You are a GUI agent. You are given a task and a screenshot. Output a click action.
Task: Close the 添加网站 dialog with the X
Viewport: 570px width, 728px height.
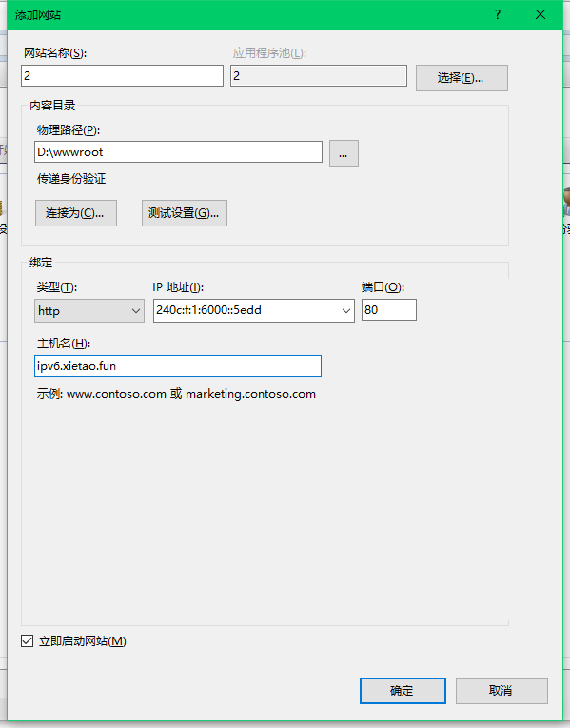tap(541, 14)
